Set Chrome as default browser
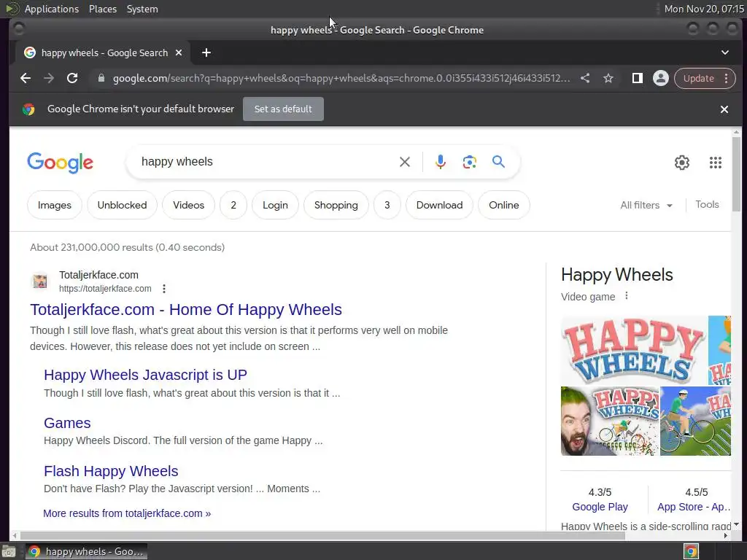 [284, 109]
